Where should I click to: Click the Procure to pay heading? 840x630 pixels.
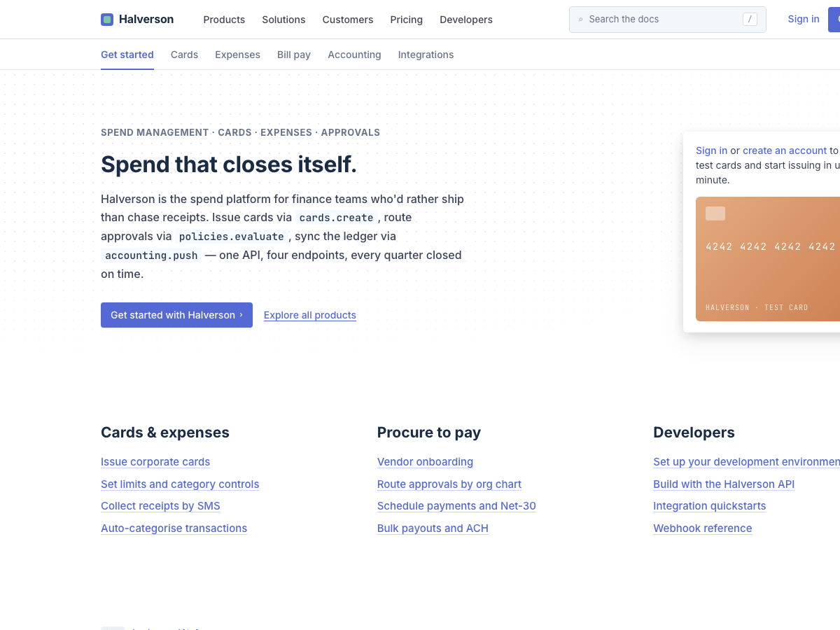pyautogui.click(x=429, y=433)
